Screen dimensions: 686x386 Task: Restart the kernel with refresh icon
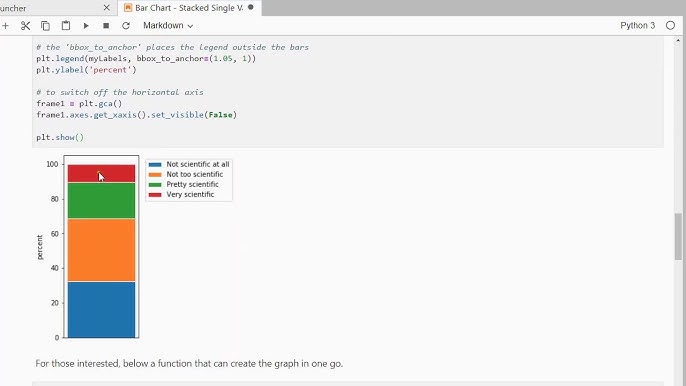126,26
